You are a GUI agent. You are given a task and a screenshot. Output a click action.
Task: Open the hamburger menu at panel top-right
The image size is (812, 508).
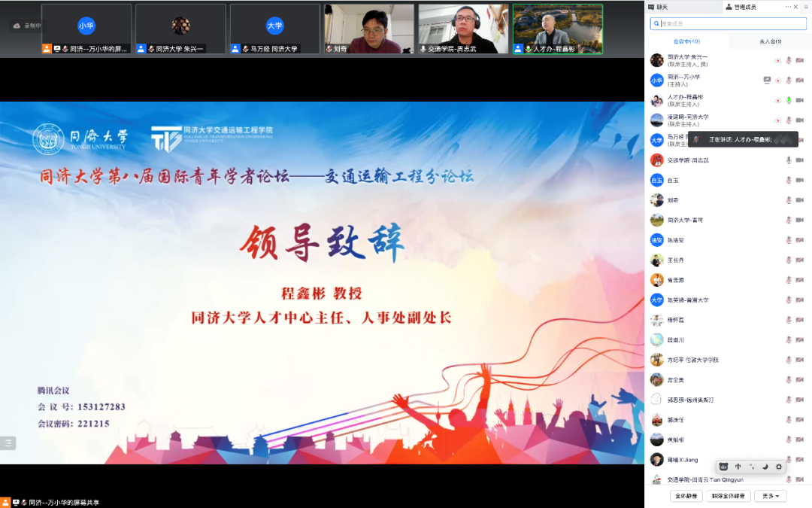click(805, 7)
